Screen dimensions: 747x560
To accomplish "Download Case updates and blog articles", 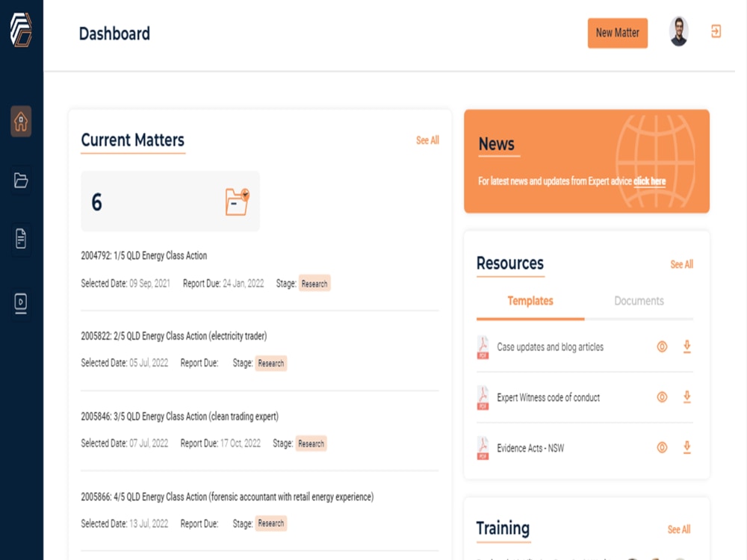I will (x=687, y=346).
